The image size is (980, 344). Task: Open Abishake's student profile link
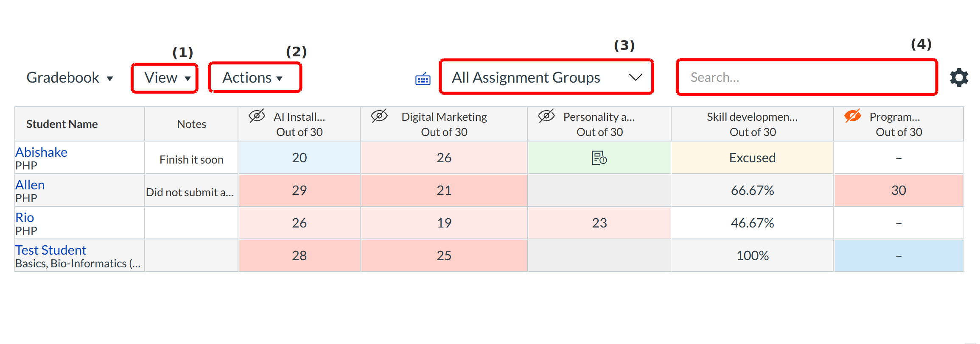[x=42, y=152]
